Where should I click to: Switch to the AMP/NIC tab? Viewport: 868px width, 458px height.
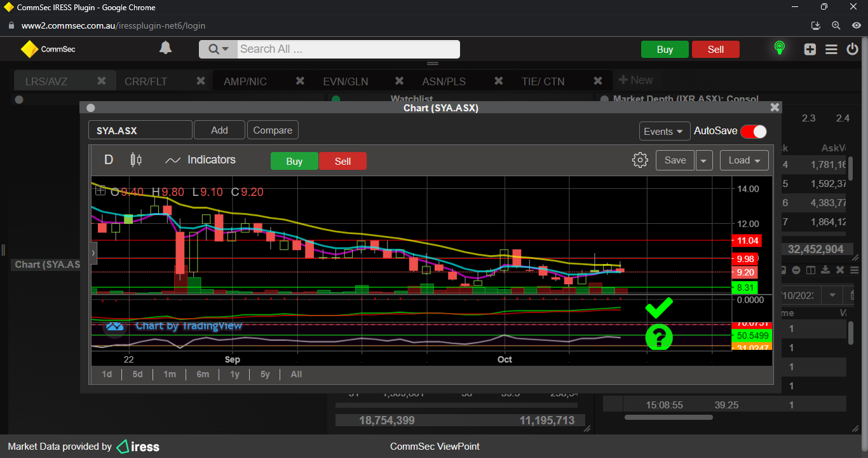tap(245, 81)
